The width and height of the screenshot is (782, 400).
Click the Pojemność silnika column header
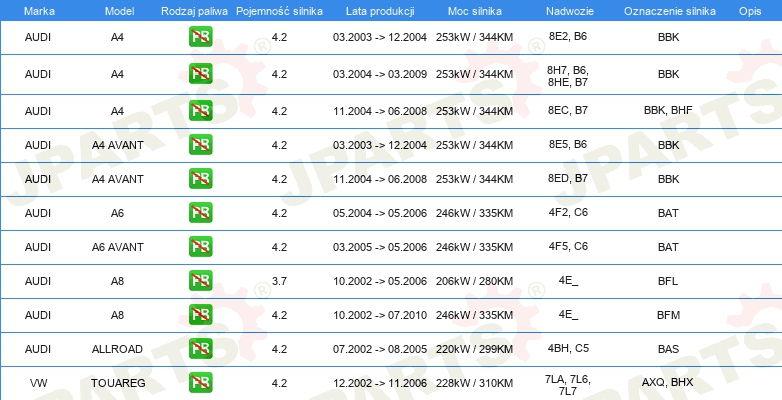[279, 11]
